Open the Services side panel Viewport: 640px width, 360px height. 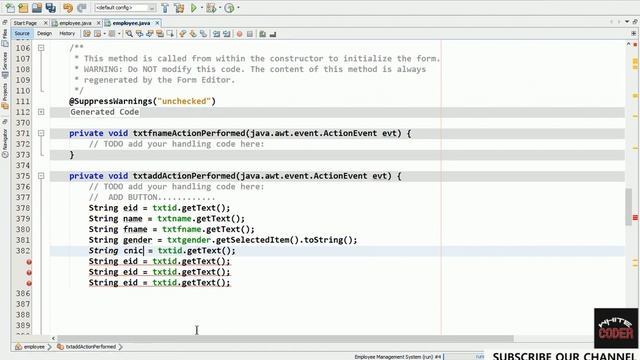coord(5,64)
